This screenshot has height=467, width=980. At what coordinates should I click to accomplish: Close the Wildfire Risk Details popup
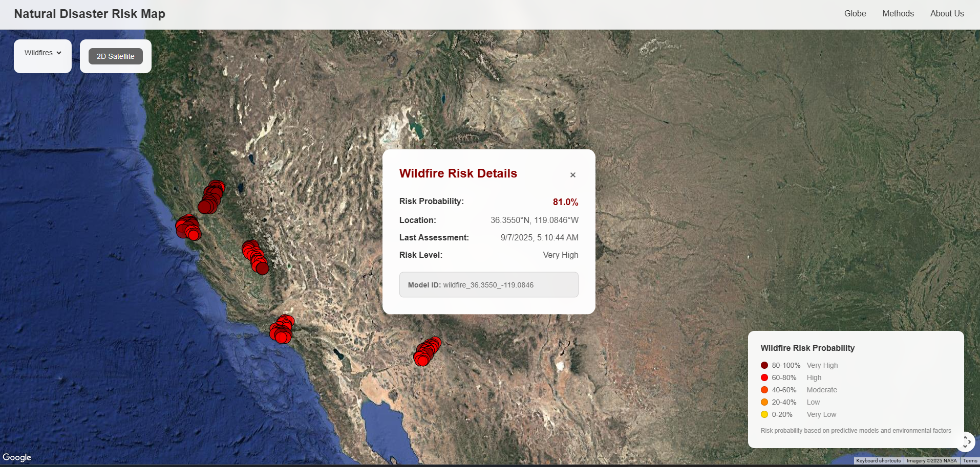point(573,175)
